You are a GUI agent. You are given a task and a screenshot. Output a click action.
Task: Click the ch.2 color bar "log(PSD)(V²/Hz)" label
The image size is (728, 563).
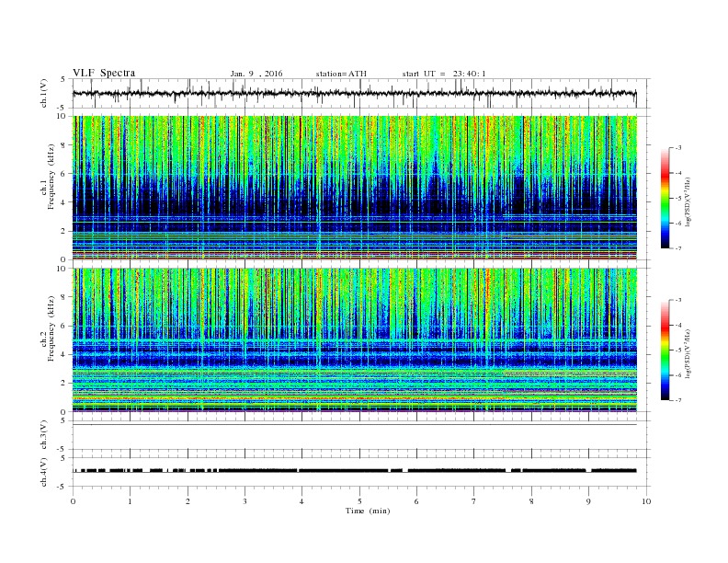tap(688, 353)
